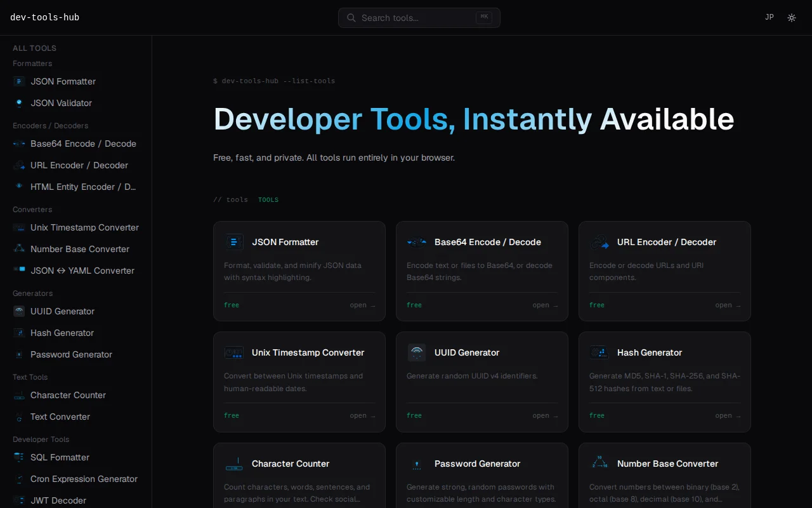Viewport: 812px width, 508px height.
Task: Click the SQL Formatter sidebar icon
Action: (19, 457)
